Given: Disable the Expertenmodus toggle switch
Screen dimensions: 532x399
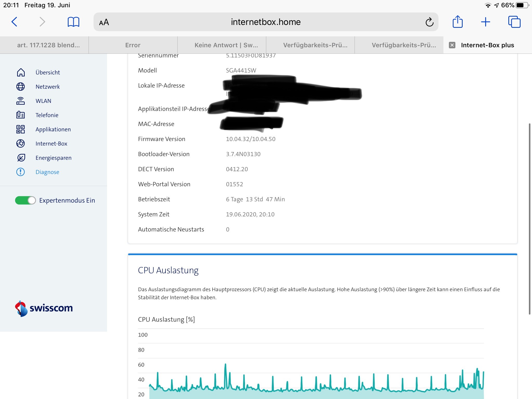Looking at the screenshot, I should tap(25, 200).
